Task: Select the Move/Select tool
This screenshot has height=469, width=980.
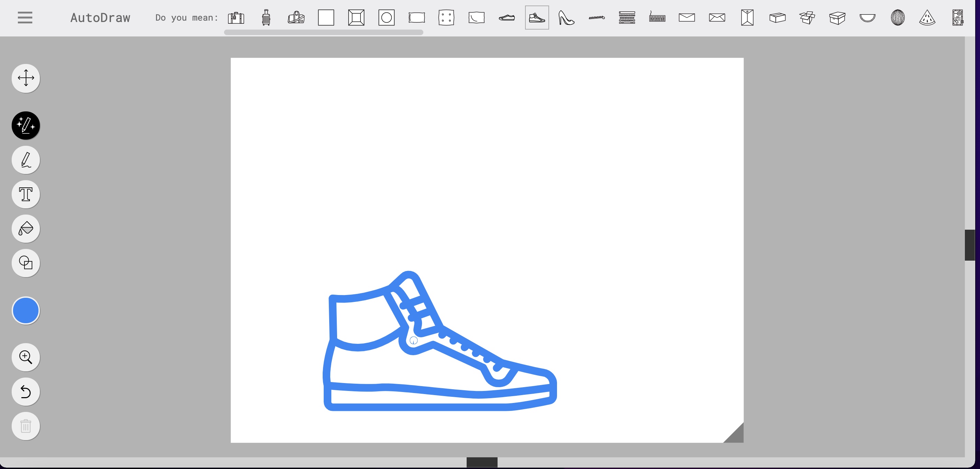Action: point(26,78)
